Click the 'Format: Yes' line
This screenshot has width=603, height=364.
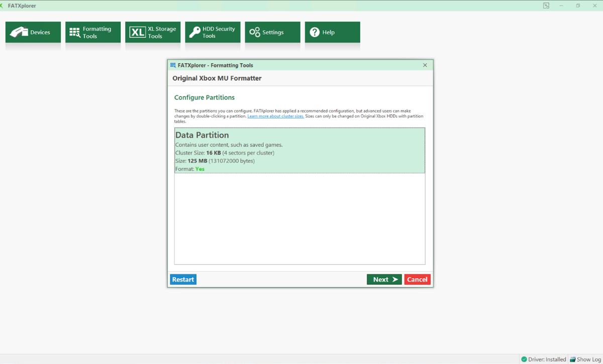pyautogui.click(x=190, y=169)
